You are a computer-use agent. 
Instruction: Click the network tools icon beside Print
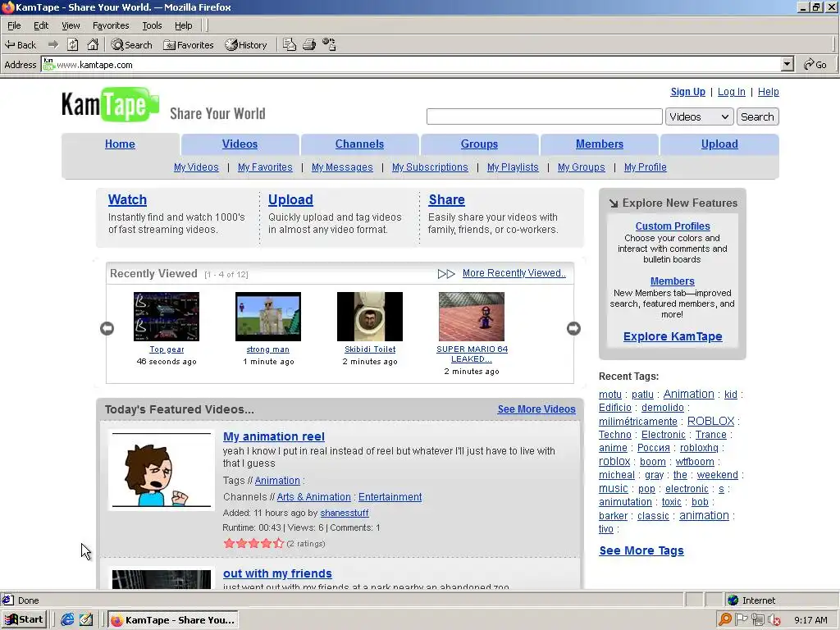(x=329, y=45)
